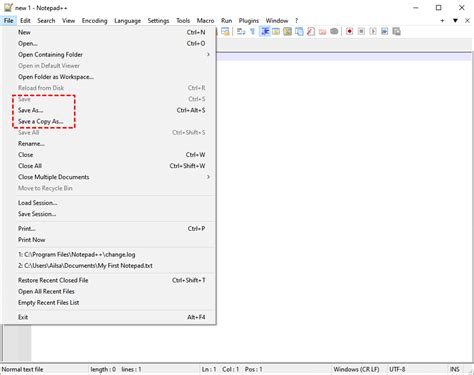The width and height of the screenshot is (474, 375).
Task: Open Document Map toolbar icon
Action: tap(287, 32)
